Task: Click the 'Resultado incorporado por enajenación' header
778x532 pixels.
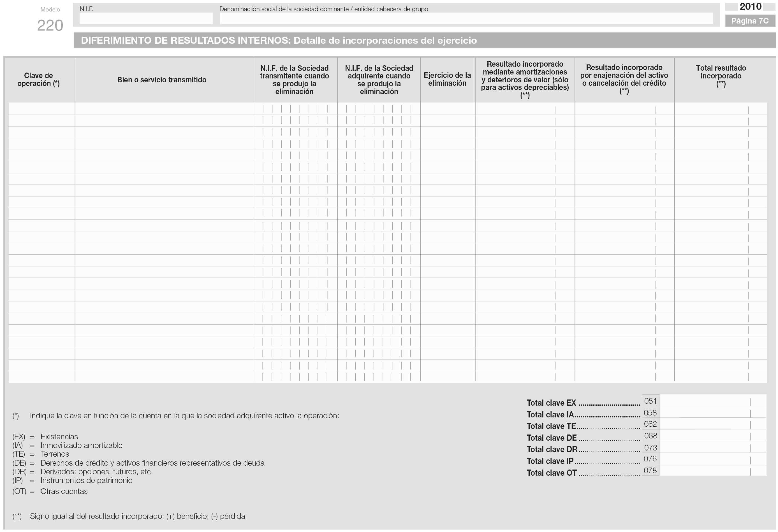Action: [624, 79]
